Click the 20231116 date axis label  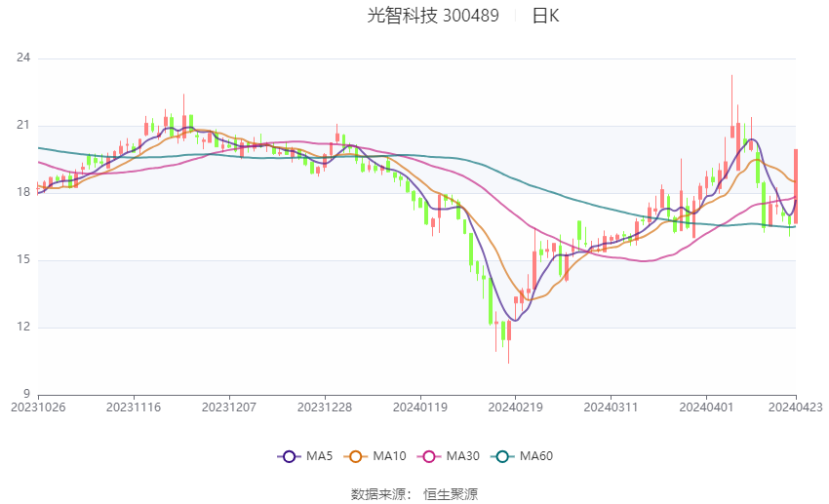(134, 407)
